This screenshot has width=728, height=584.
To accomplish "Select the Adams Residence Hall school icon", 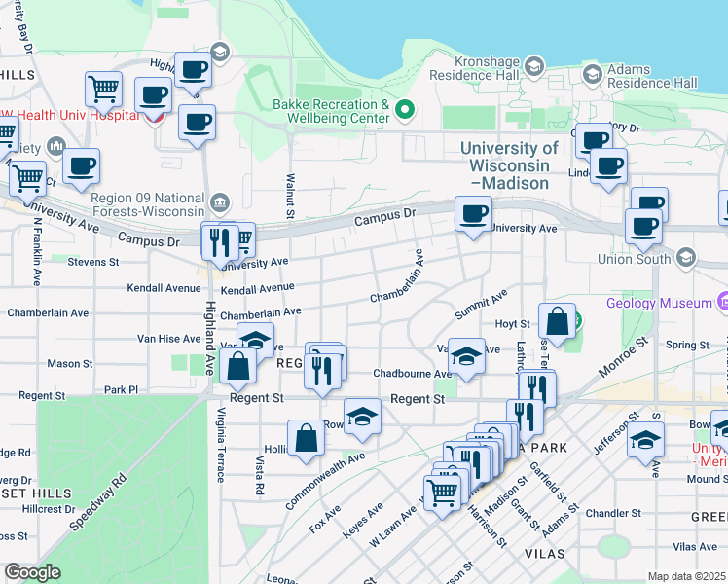I will pyautogui.click(x=593, y=74).
